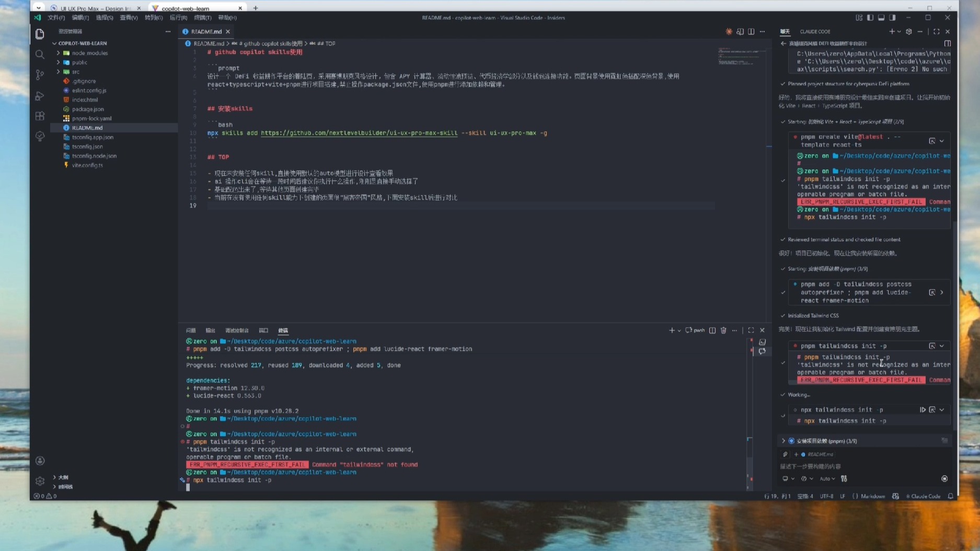The image size is (980, 551).
Task: Open the Auto model picker dropdown
Action: pos(827,478)
